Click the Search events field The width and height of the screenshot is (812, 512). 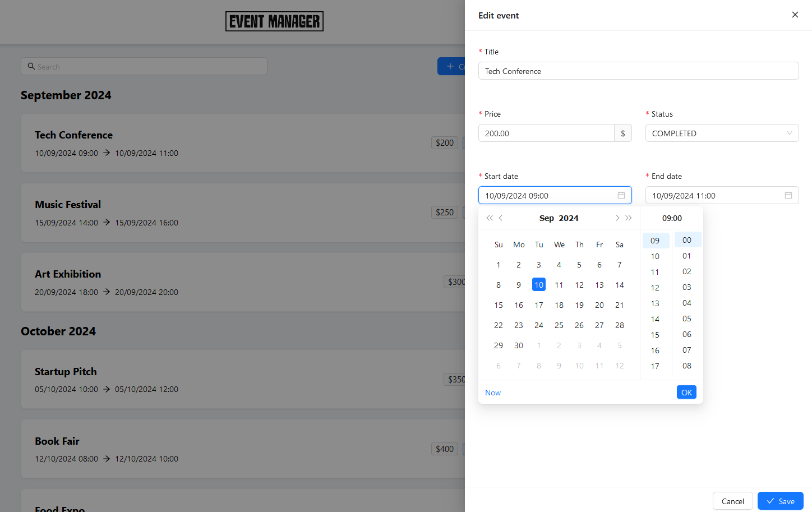(144, 66)
